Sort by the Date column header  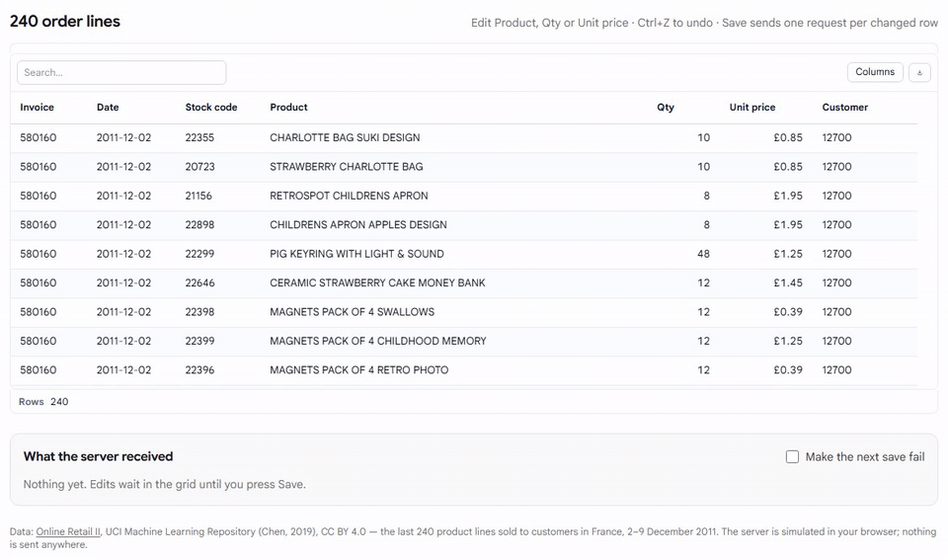pyautogui.click(x=108, y=107)
